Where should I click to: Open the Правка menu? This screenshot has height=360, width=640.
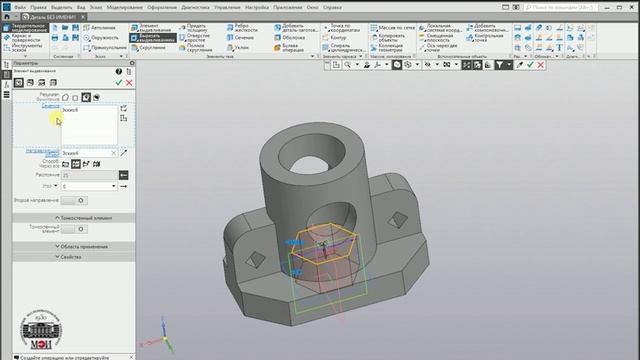point(38,7)
